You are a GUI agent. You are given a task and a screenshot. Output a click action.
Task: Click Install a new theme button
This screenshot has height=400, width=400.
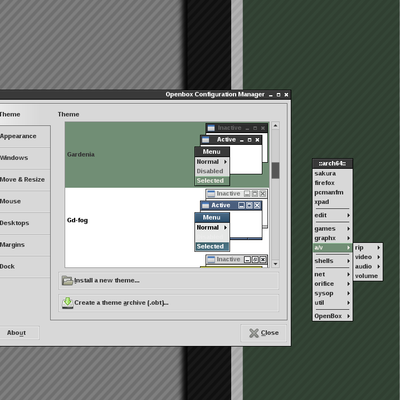(x=169, y=281)
